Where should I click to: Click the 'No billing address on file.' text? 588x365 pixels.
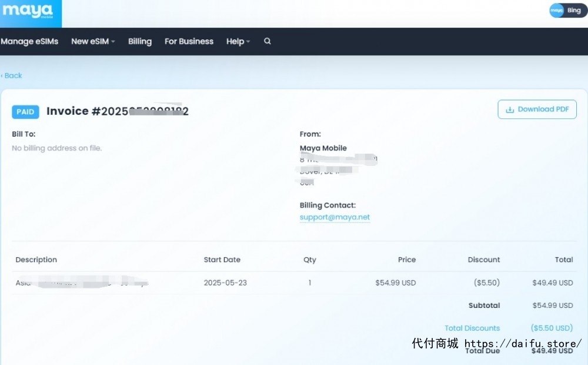coord(56,148)
